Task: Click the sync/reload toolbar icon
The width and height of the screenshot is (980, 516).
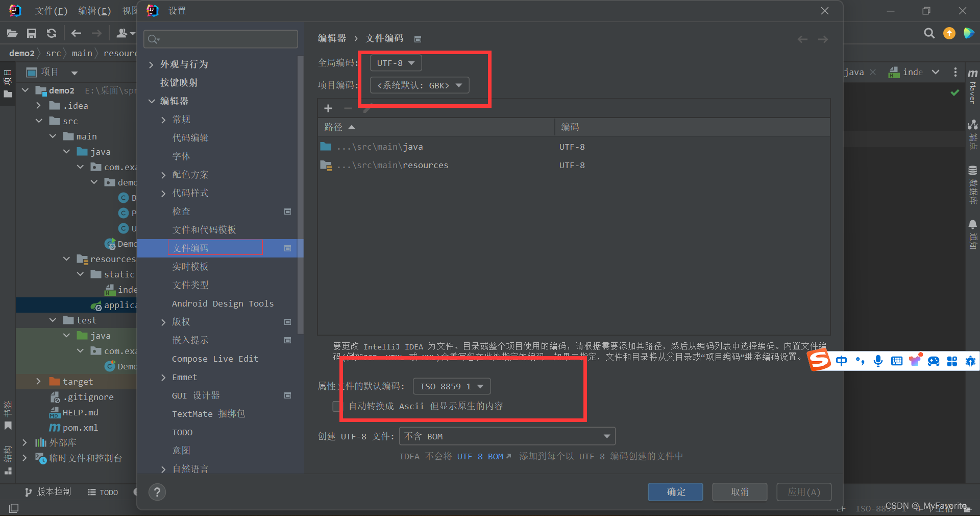Action: click(x=51, y=33)
